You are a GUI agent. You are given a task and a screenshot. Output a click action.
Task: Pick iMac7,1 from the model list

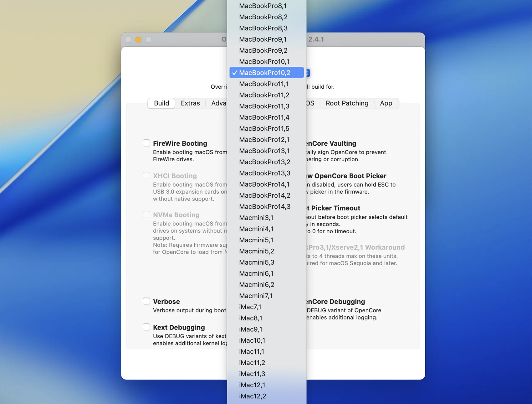coord(250,307)
